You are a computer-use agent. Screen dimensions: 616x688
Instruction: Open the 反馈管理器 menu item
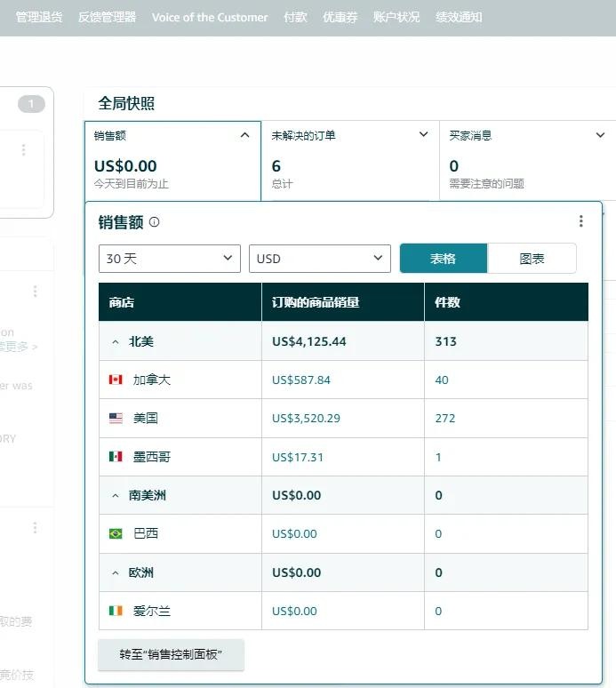107,17
